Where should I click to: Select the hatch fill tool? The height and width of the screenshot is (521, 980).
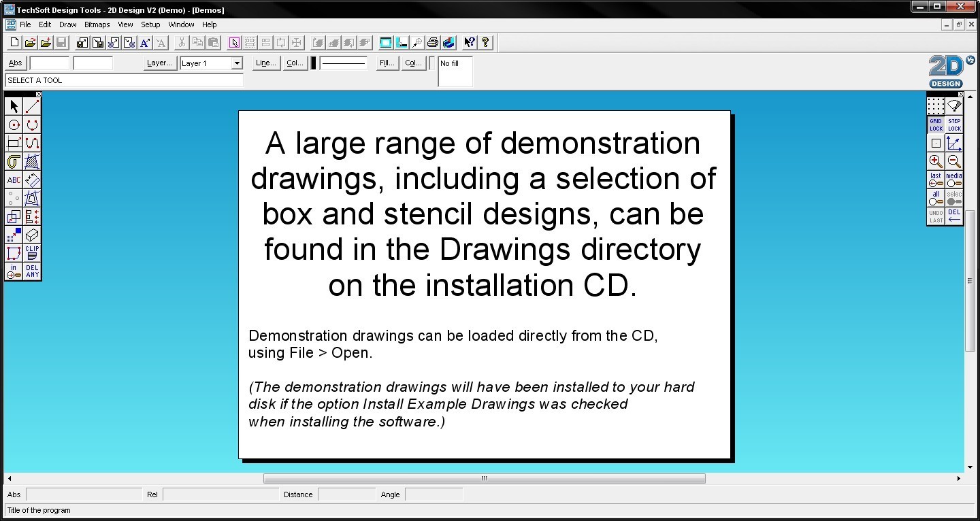click(31, 161)
